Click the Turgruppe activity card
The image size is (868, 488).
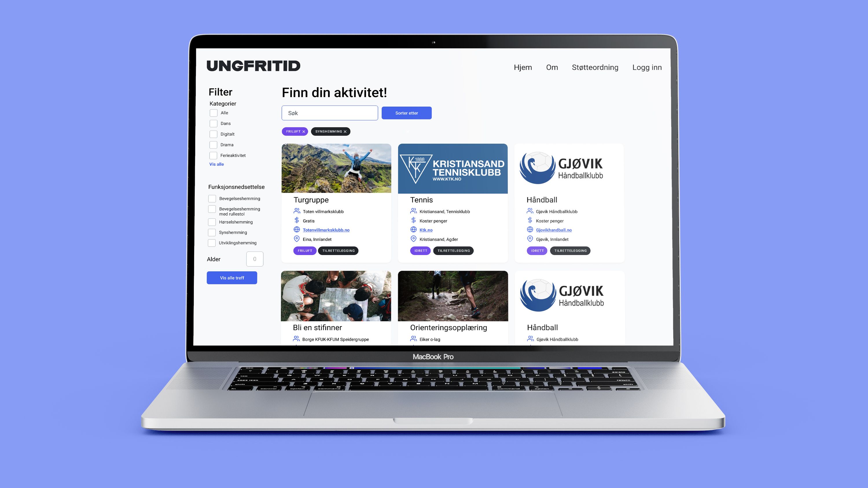[x=336, y=199]
